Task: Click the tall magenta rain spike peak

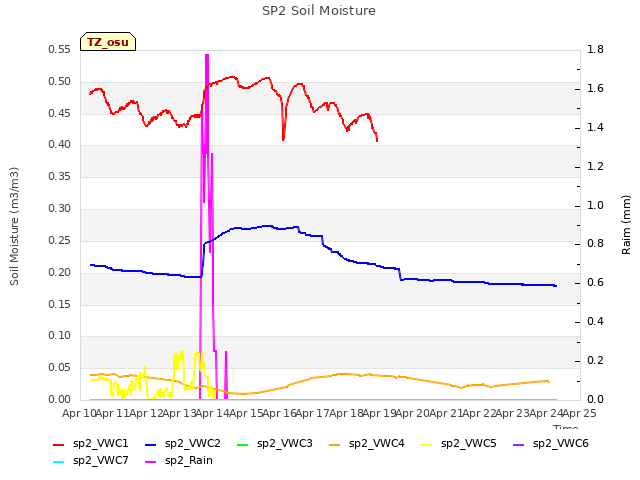Action: (x=207, y=55)
